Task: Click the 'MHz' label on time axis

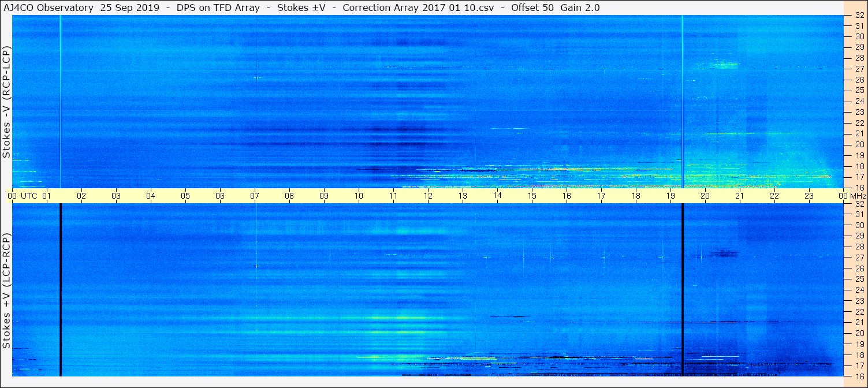Action: point(857,196)
